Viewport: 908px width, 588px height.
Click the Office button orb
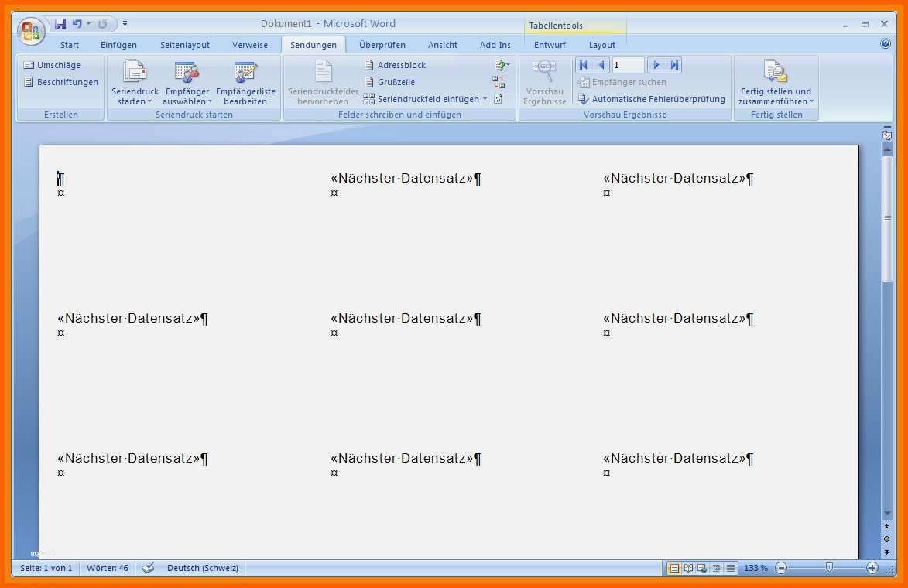pos(31,31)
